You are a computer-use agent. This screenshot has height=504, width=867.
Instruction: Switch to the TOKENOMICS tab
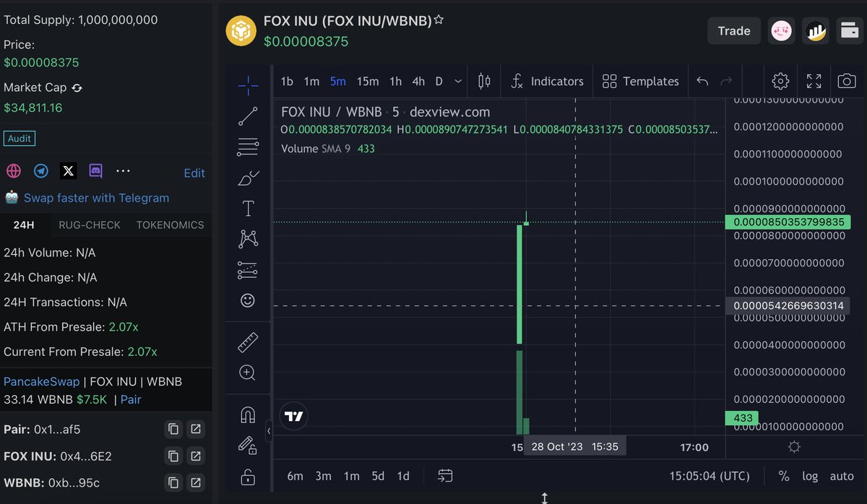click(171, 225)
